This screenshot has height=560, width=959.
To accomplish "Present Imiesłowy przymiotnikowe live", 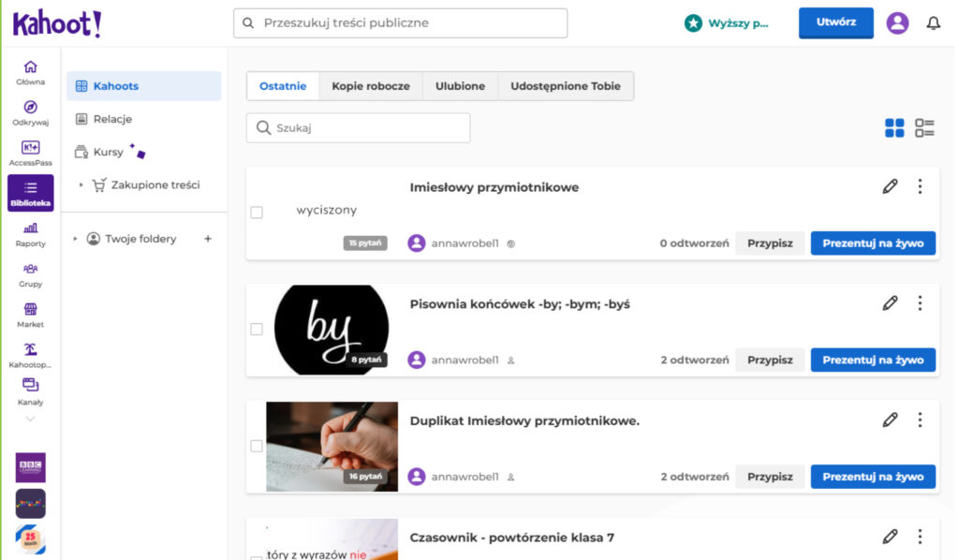I will [873, 243].
